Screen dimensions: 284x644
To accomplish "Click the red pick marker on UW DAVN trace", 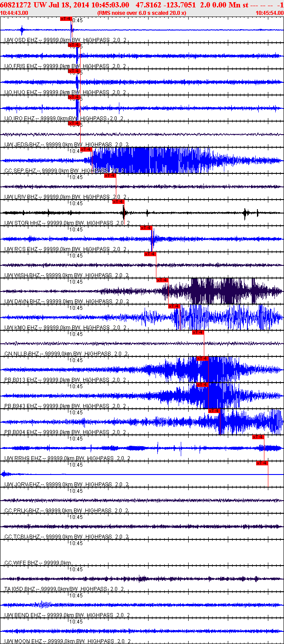I will tap(162, 280).
